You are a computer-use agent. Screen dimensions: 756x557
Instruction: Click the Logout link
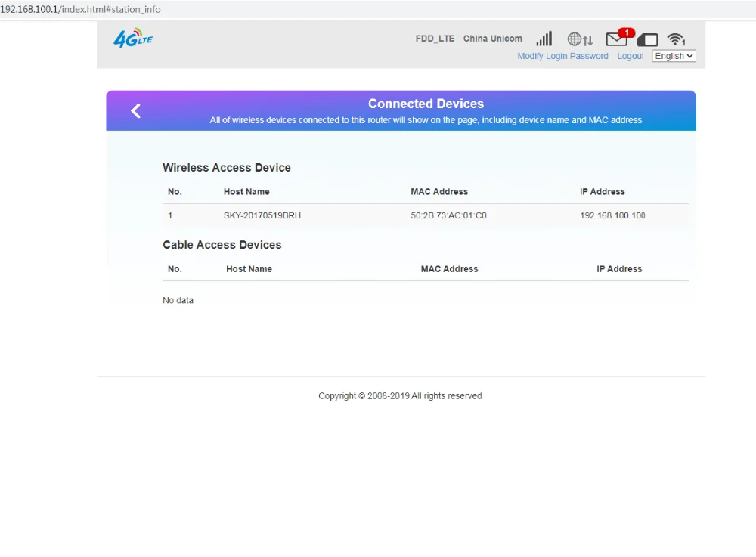(x=631, y=56)
